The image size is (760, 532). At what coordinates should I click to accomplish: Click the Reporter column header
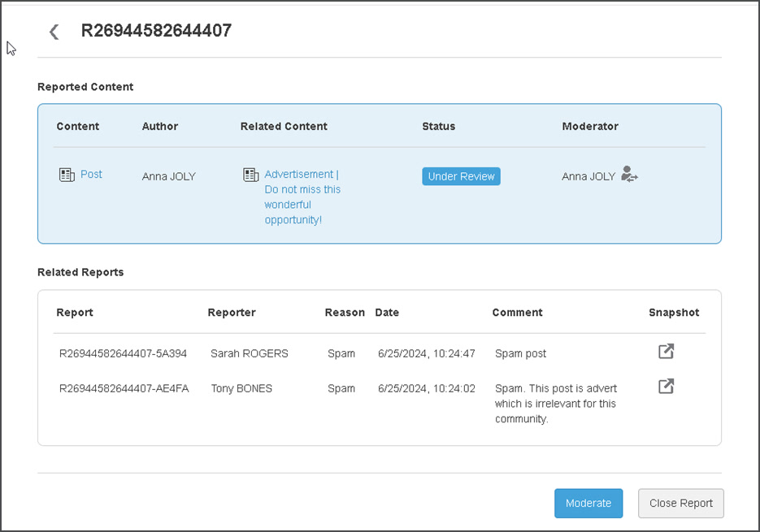pos(232,312)
